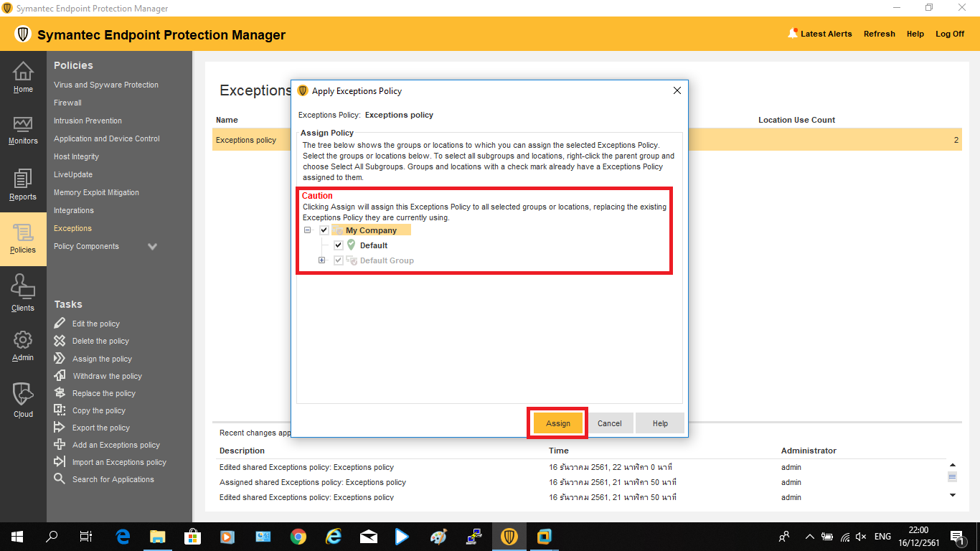This screenshot has height=551, width=980.
Task: Toggle the Default Group checkbox
Action: [339, 260]
